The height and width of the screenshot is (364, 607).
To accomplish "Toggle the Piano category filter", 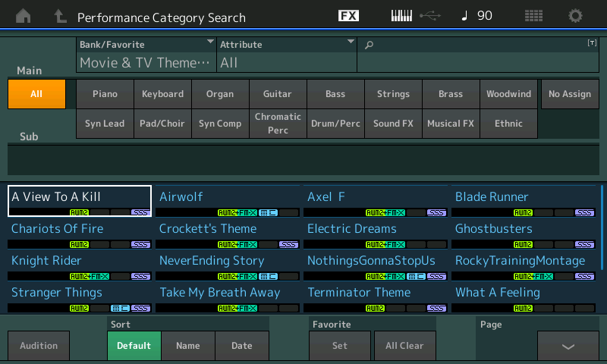I will pos(105,94).
